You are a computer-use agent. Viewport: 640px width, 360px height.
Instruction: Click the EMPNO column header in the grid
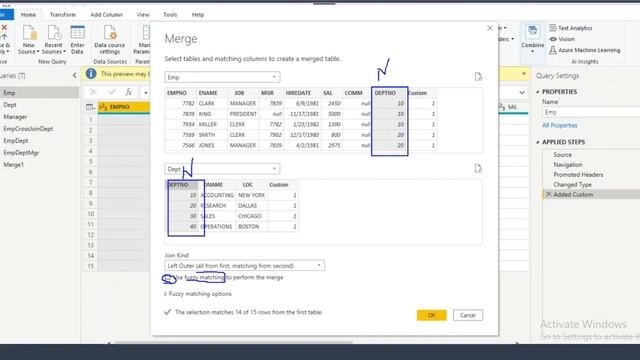tap(124, 107)
